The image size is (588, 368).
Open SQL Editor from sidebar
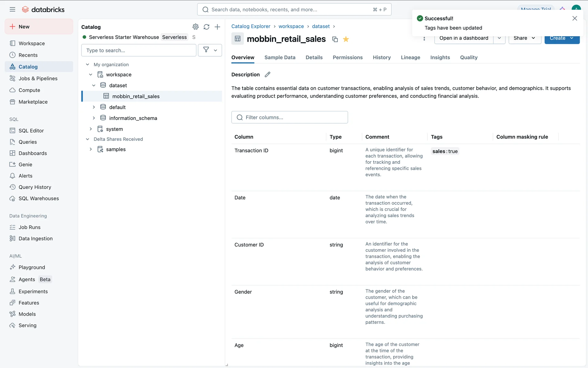31,131
